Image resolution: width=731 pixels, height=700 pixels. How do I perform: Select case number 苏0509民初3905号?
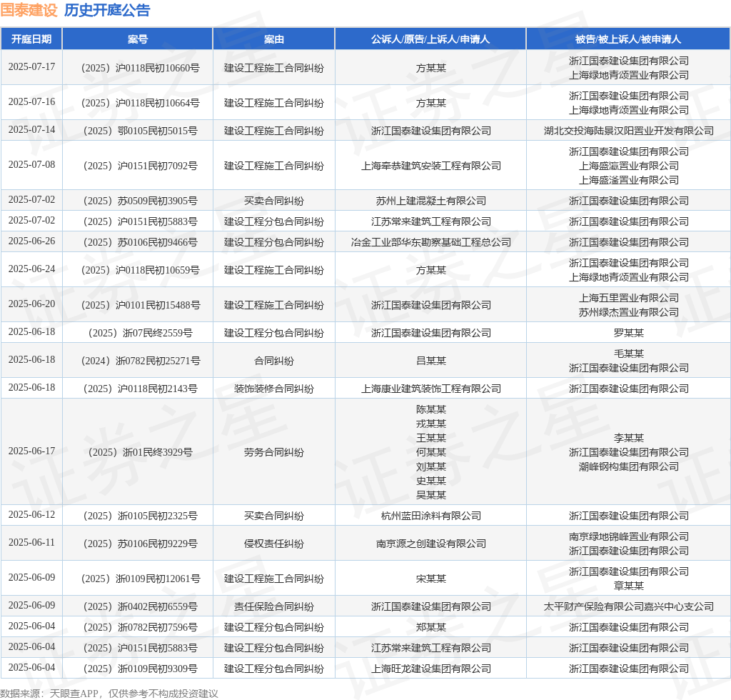pos(141,201)
